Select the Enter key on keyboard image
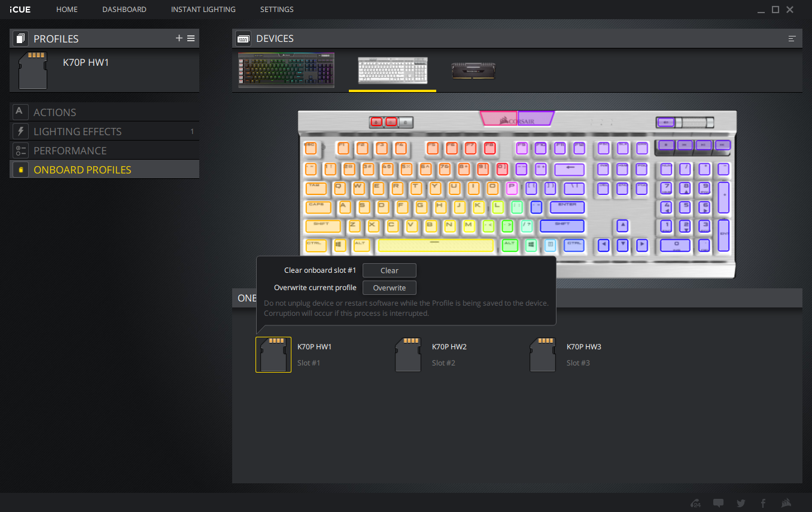The height and width of the screenshot is (512, 812). point(567,207)
